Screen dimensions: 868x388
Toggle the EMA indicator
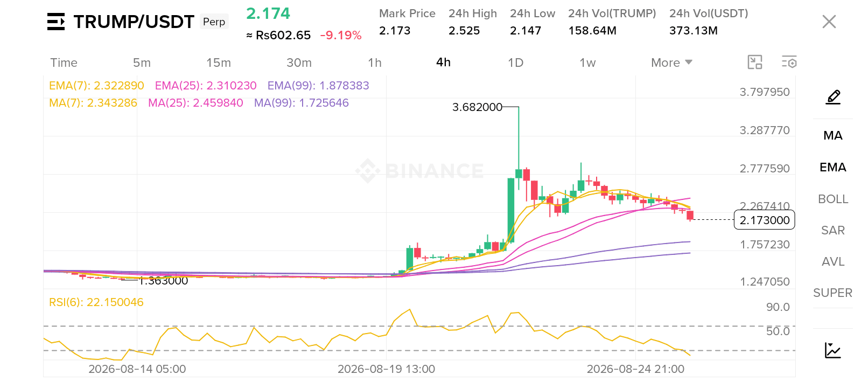pyautogui.click(x=833, y=168)
